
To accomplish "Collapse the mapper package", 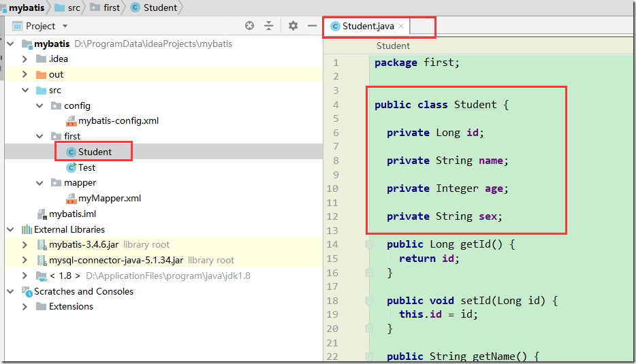I will click(x=39, y=183).
